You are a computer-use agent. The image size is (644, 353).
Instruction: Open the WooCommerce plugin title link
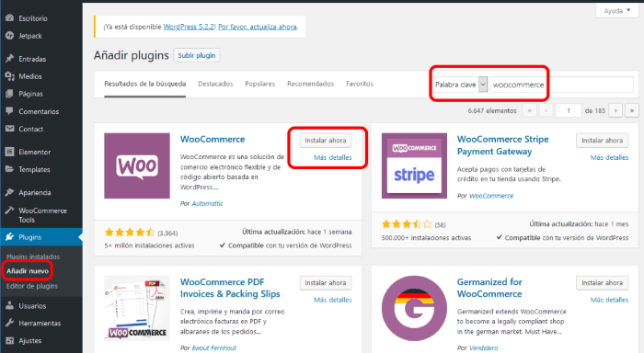pyautogui.click(x=213, y=139)
